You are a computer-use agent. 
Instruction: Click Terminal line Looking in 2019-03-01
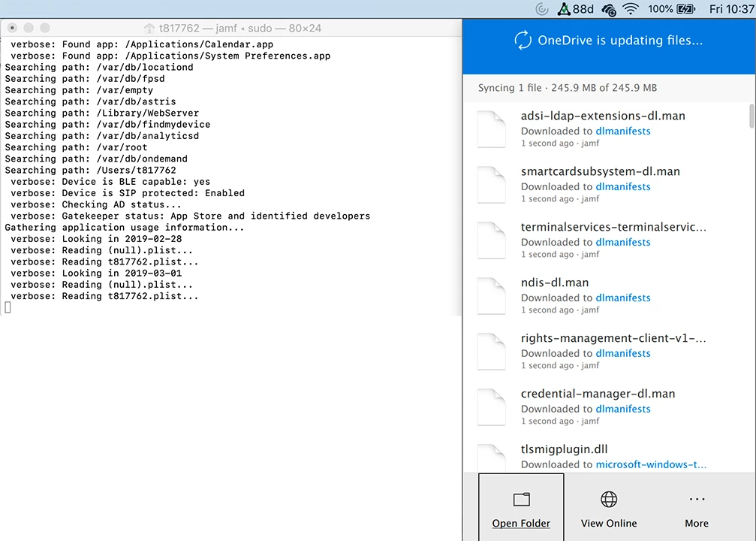[x=96, y=274]
